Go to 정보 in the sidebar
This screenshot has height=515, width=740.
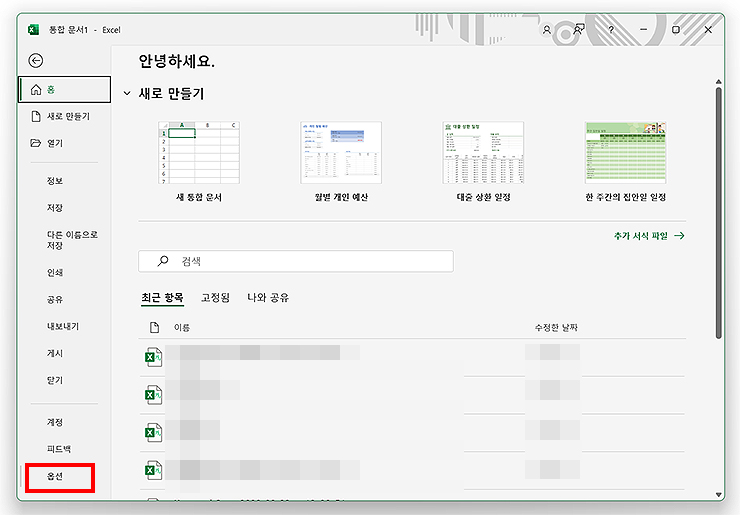[x=55, y=181]
